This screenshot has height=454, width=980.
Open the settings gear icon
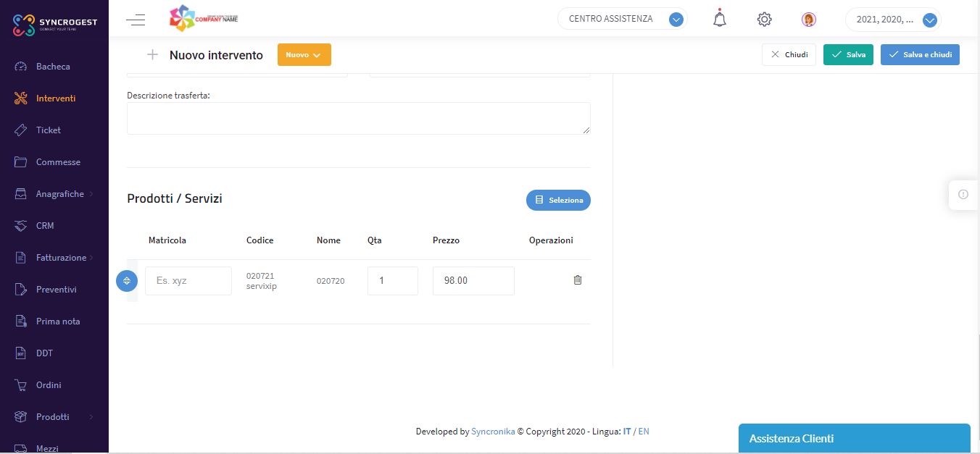(x=764, y=20)
